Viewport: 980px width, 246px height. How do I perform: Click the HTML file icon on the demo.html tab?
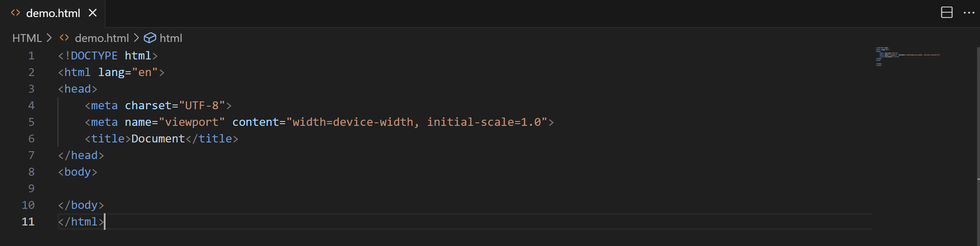click(x=16, y=13)
